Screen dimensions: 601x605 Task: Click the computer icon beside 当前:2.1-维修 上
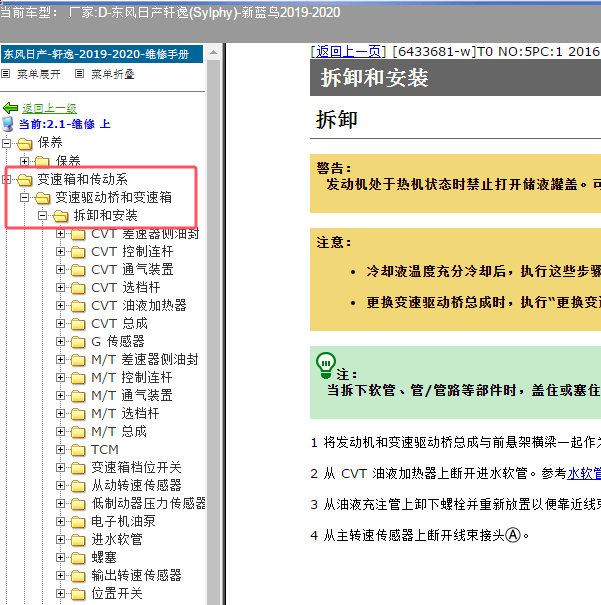(8, 124)
